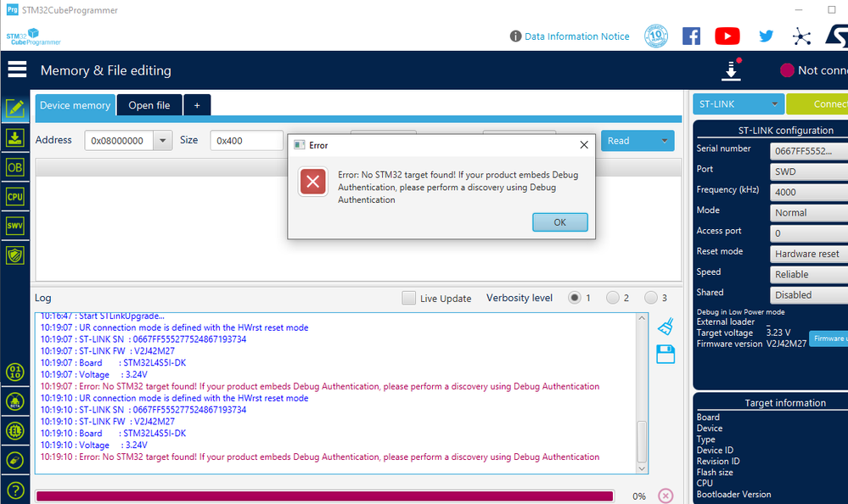Viewport: 848px width, 504px height.
Task: Close the Error dialog with X
Action: pos(584,145)
